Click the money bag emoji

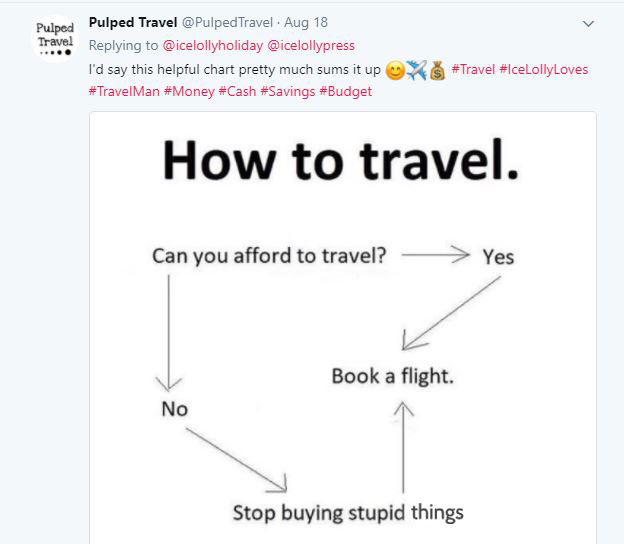point(437,70)
